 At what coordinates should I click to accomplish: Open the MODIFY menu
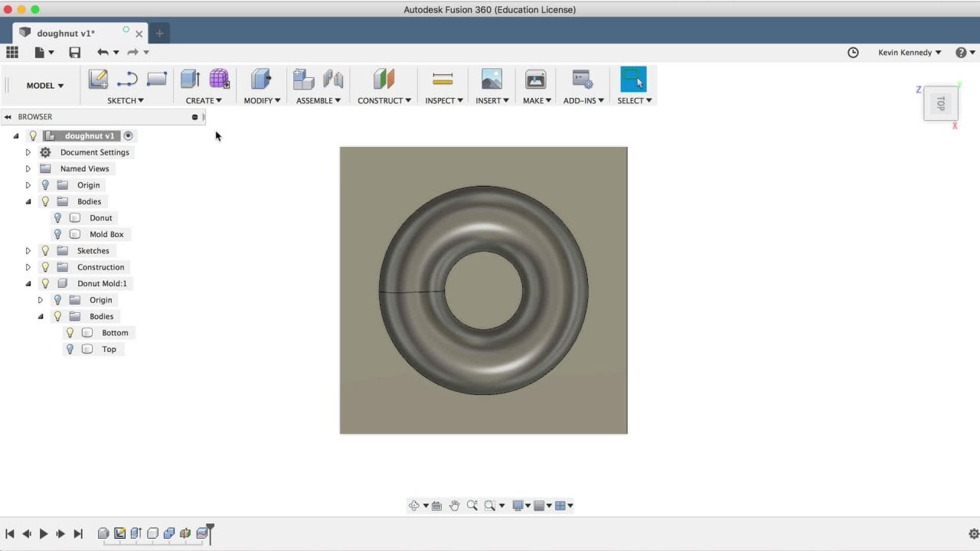[262, 100]
